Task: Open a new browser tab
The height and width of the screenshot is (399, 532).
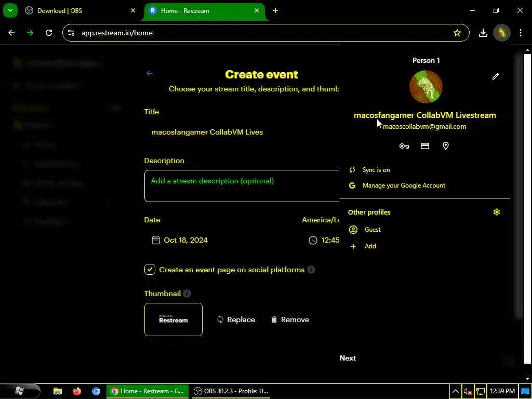Action: 275,11
